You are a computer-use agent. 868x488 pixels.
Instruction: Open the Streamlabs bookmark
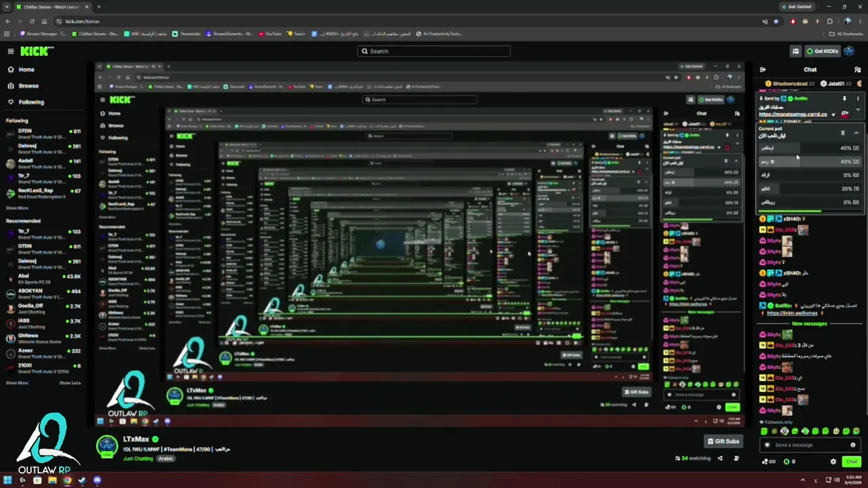[186, 33]
